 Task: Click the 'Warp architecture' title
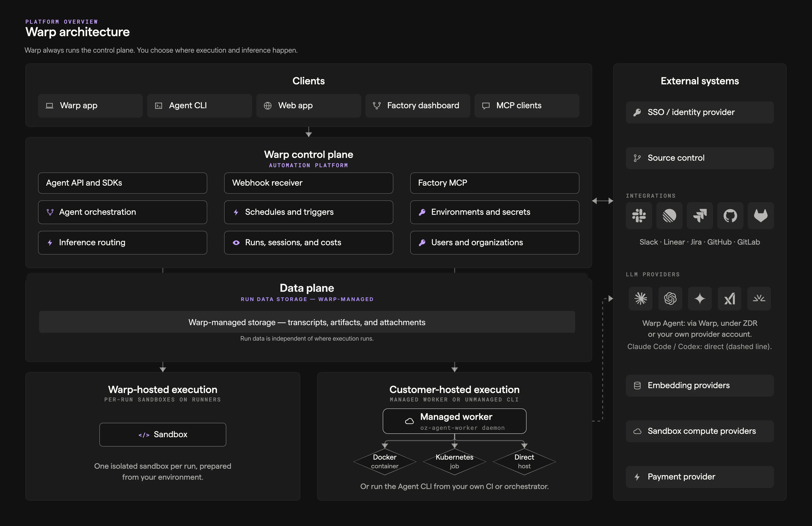coord(78,32)
